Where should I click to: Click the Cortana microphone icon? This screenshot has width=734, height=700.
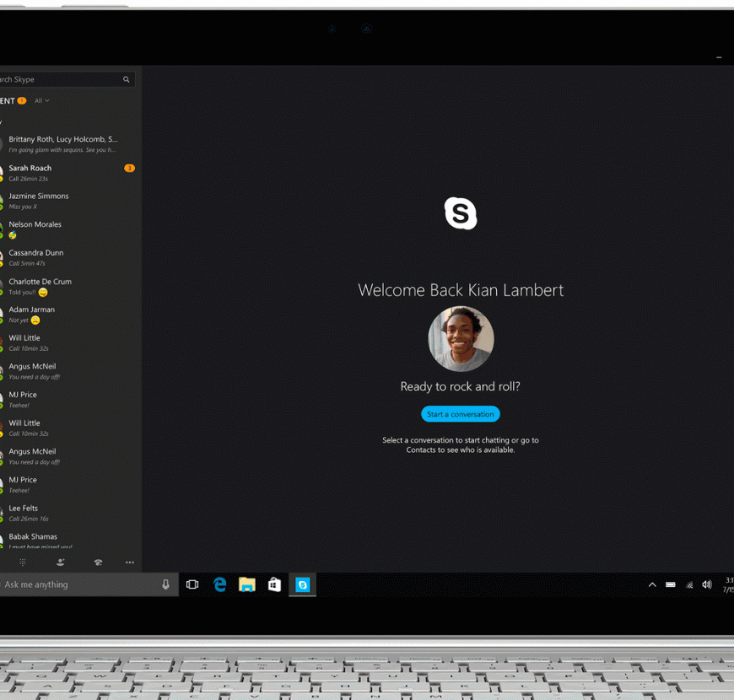[165, 584]
